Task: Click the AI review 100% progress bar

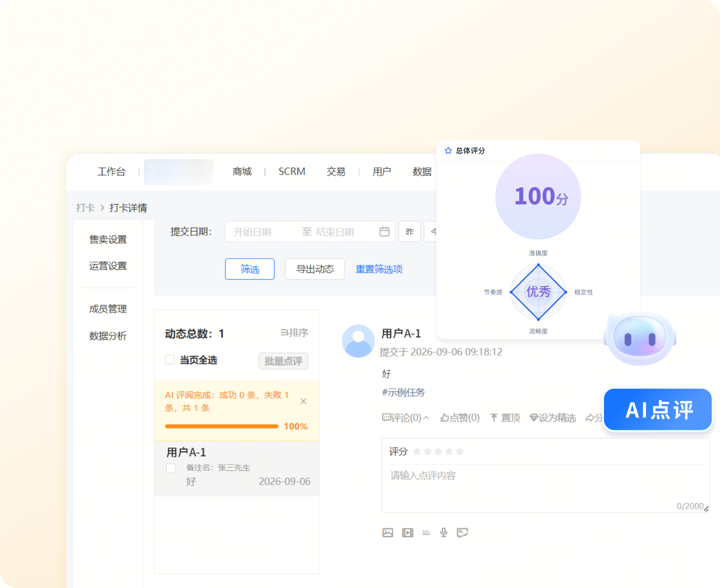Action: click(222, 427)
